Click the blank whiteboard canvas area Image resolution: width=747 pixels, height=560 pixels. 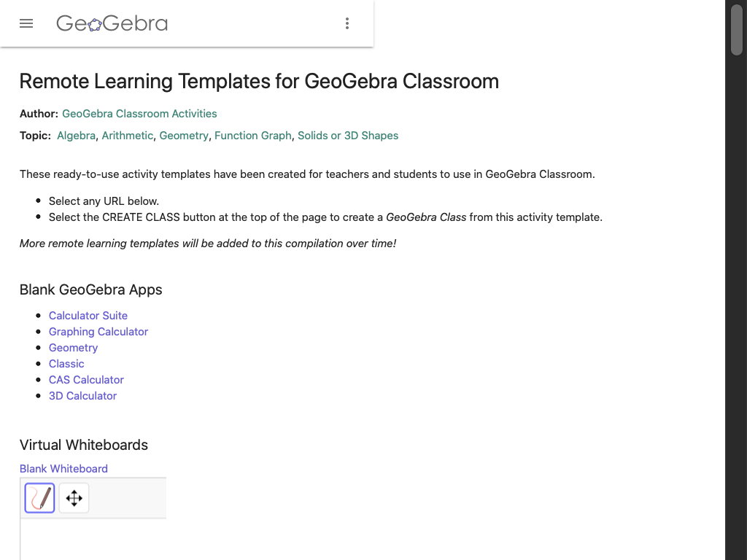click(93, 540)
